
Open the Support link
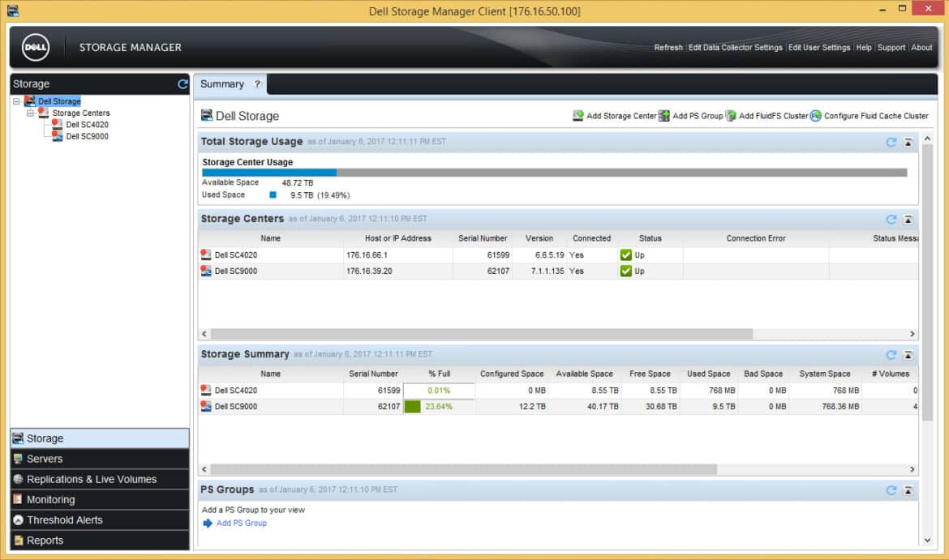(891, 47)
